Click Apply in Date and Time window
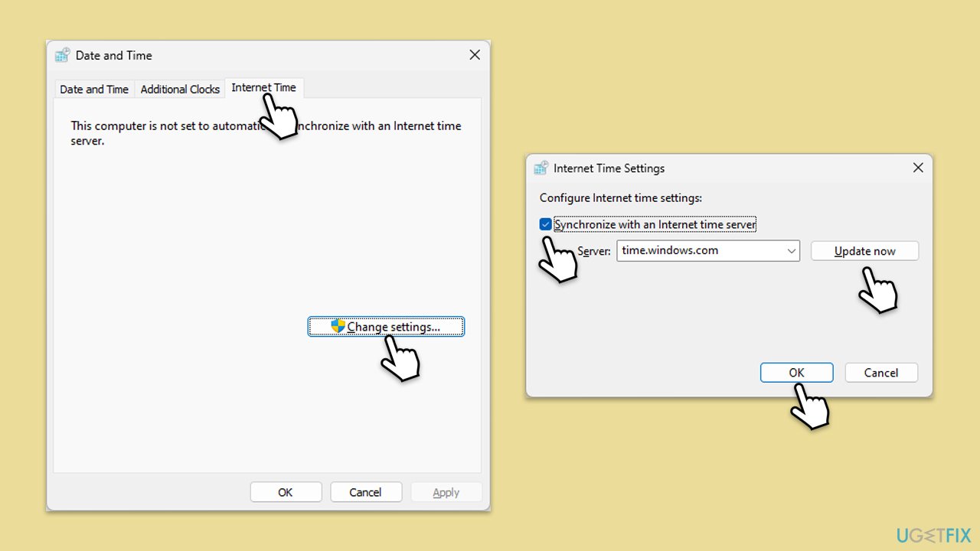980x551 pixels. pyautogui.click(x=446, y=492)
